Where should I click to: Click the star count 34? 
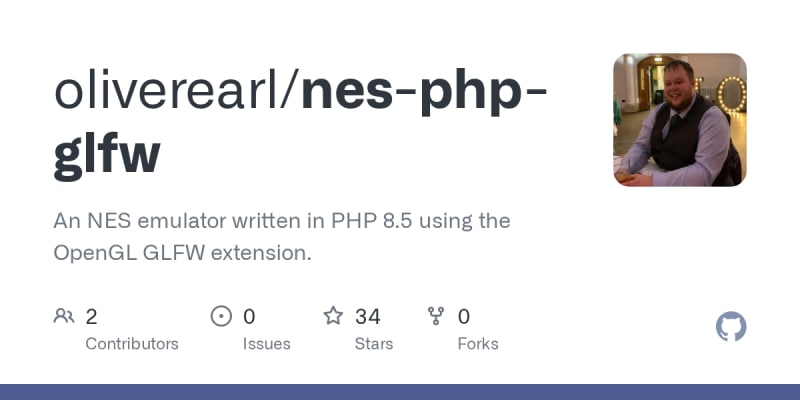(367, 317)
